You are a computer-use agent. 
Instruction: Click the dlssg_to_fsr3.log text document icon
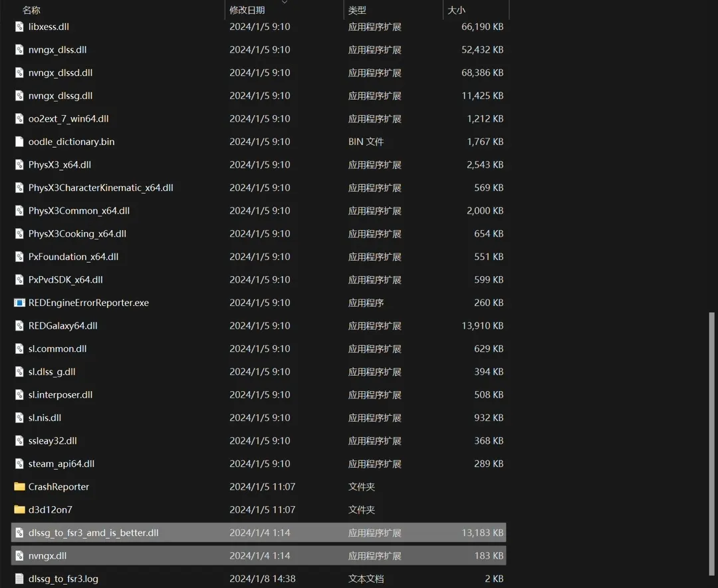tap(19, 579)
